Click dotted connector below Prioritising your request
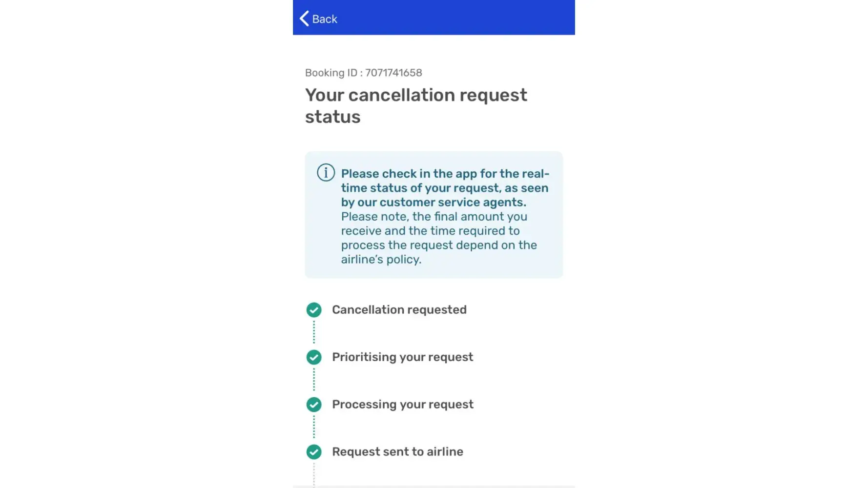The height and width of the screenshot is (488, 868). click(x=314, y=380)
